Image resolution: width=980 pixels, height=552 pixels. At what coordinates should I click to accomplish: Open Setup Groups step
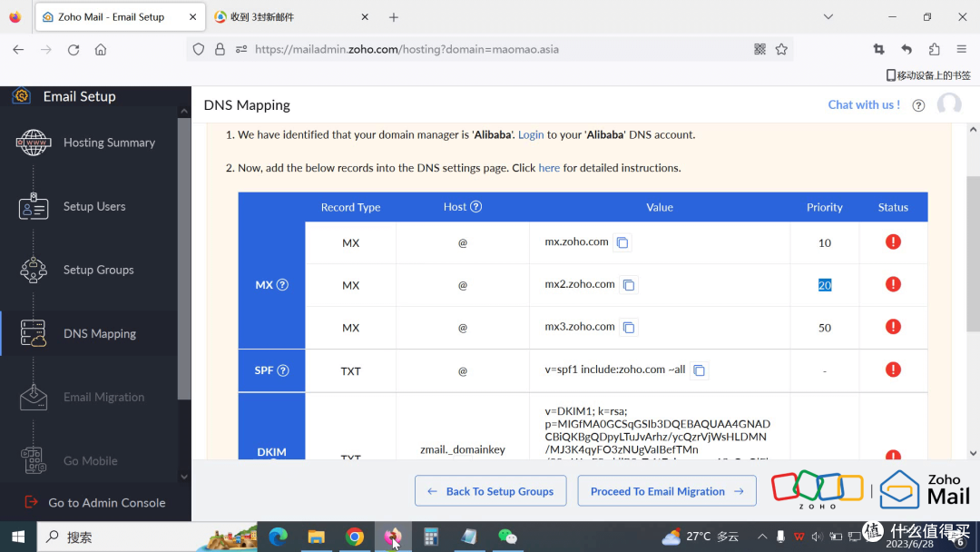click(89, 270)
